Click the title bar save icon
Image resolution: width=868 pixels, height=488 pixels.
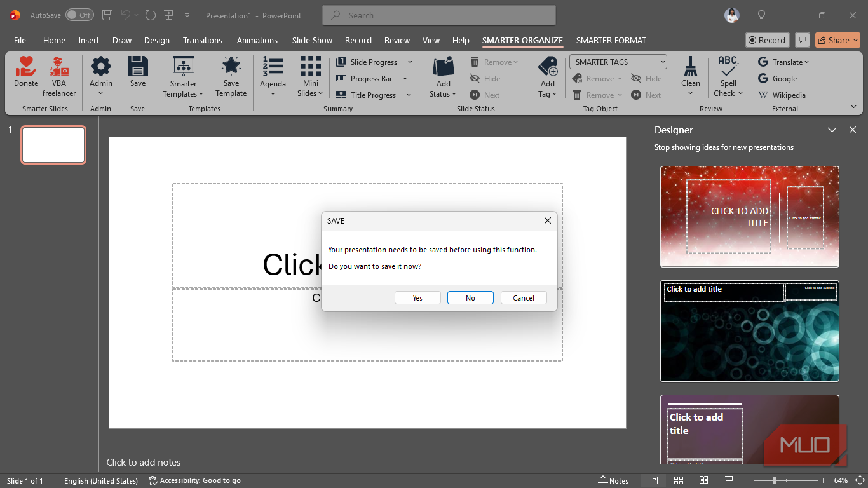[x=107, y=15]
